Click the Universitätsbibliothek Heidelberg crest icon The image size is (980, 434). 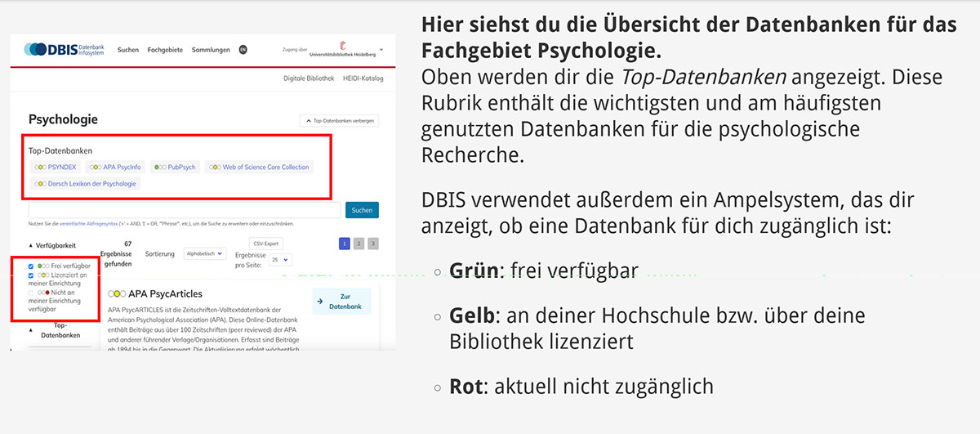[x=342, y=46]
